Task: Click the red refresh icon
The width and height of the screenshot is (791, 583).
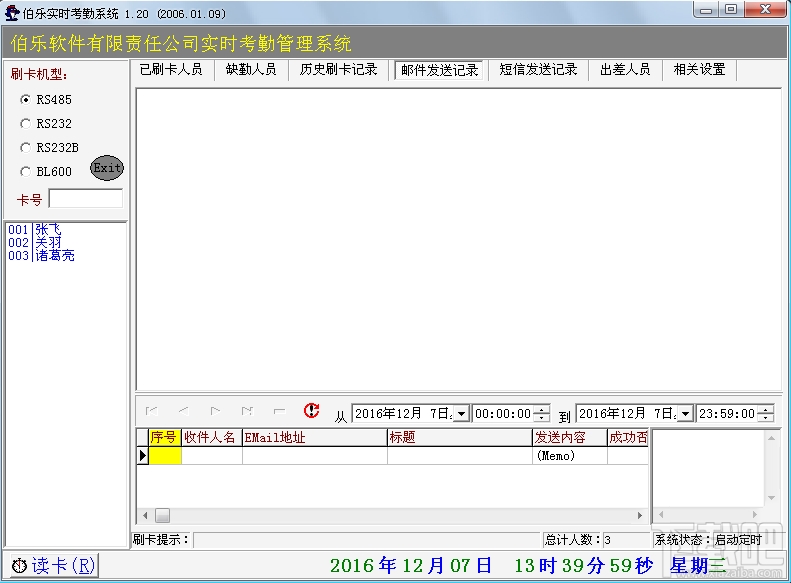Action: [311, 411]
